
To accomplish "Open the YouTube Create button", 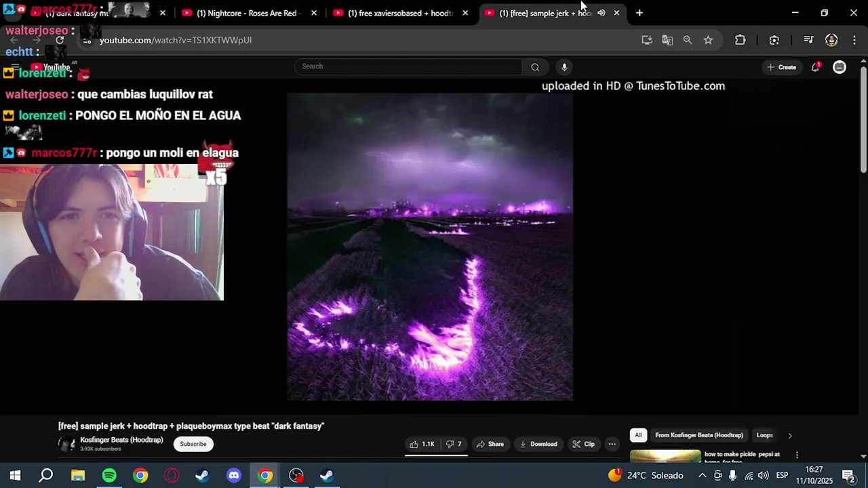I will click(781, 67).
